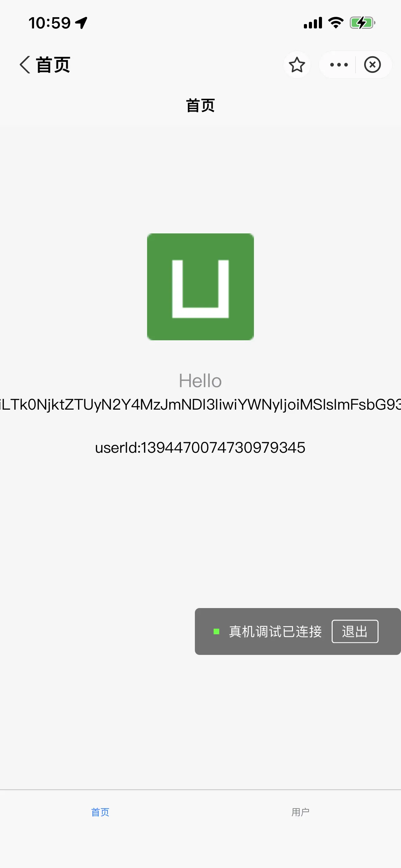Tap the userId number text

200,447
